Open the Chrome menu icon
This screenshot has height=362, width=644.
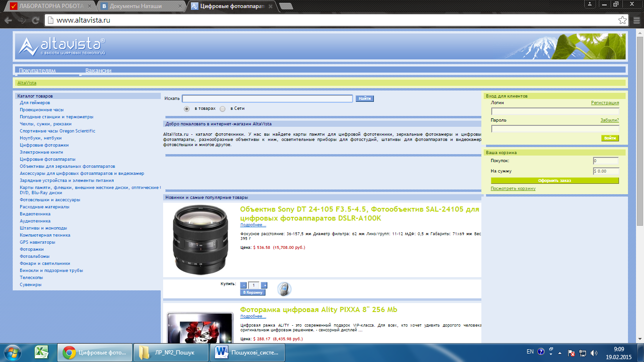pos(636,20)
